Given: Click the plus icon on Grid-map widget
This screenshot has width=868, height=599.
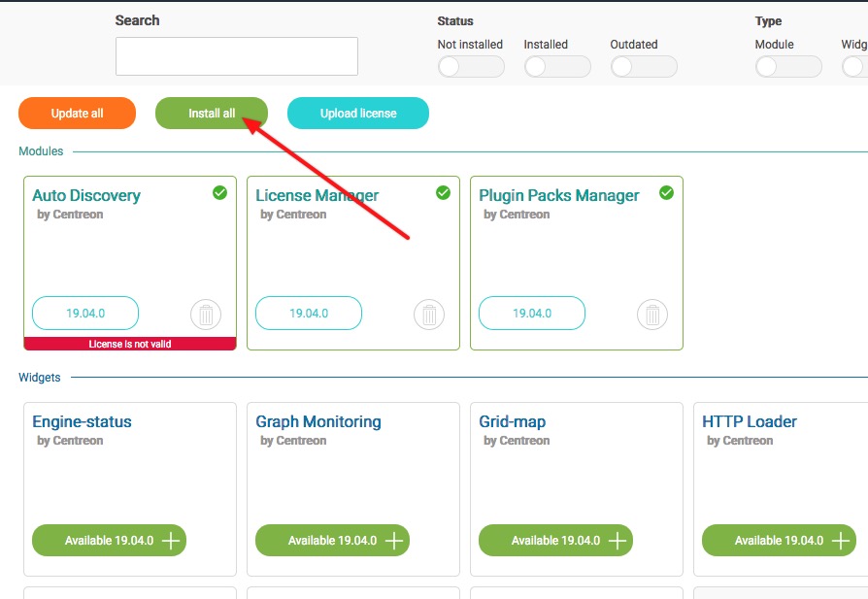Looking at the screenshot, I should [618, 541].
